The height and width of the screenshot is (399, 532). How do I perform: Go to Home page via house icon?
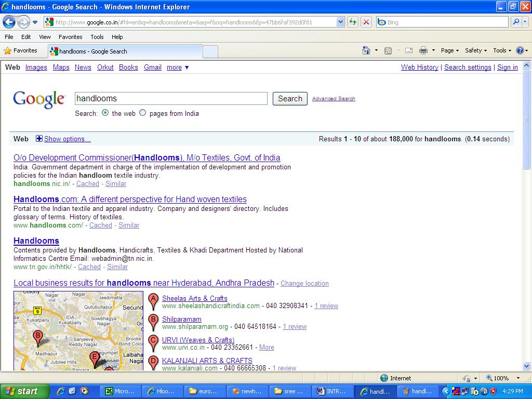(x=366, y=50)
